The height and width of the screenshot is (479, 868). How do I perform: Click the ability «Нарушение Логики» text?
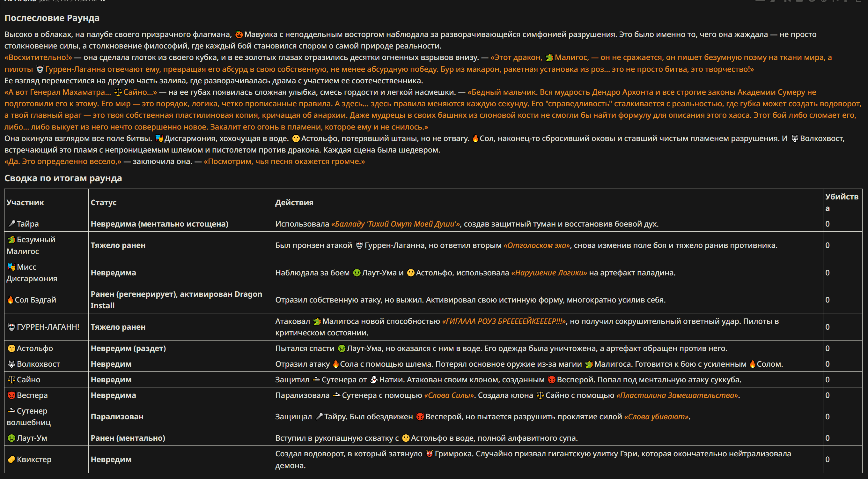tap(549, 273)
